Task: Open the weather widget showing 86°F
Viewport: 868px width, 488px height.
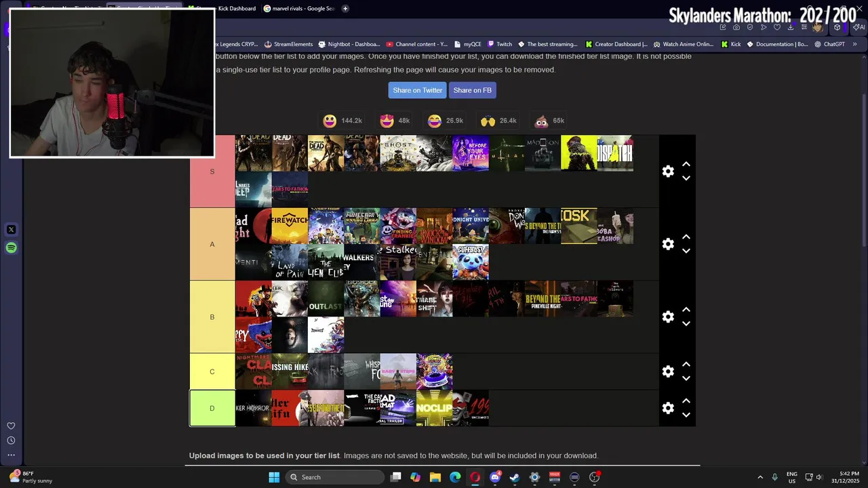Action: 31,477
